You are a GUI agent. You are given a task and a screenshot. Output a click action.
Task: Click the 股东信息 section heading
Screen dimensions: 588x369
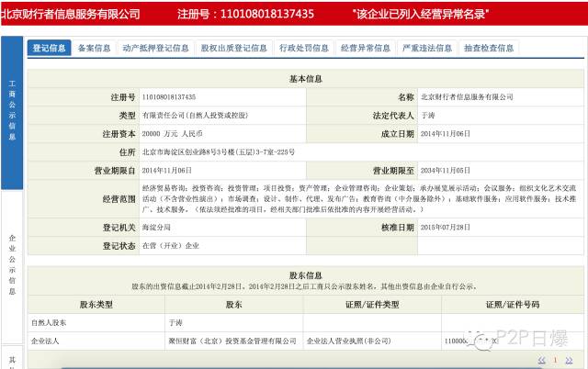click(x=306, y=275)
